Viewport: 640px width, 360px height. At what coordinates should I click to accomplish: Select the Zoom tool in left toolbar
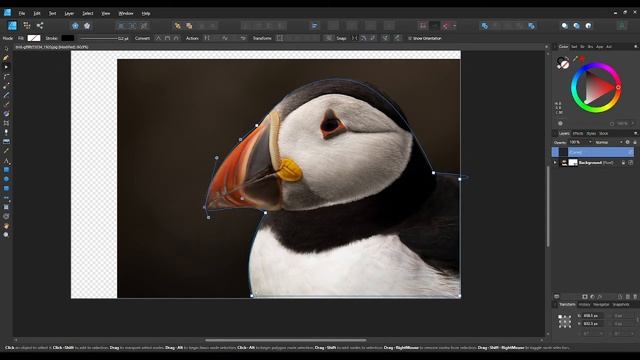coord(6,235)
